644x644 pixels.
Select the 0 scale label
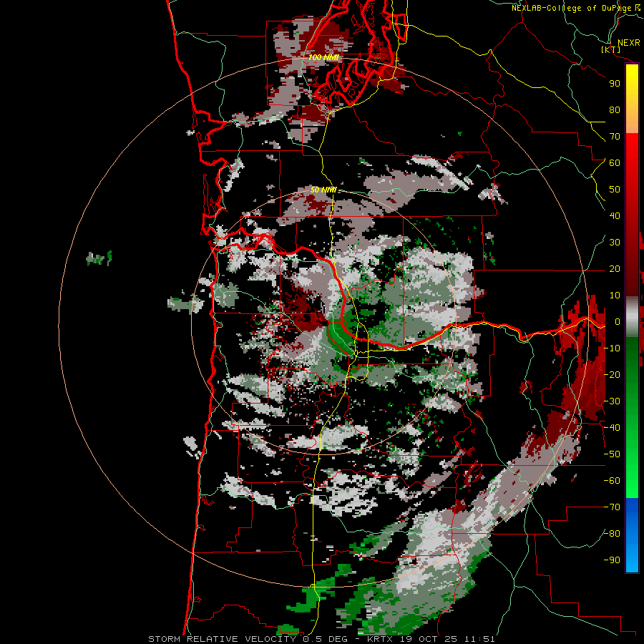pyautogui.click(x=618, y=322)
